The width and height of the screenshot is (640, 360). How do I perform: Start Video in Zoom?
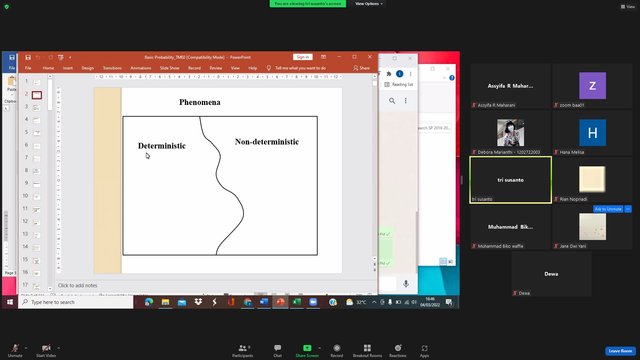tap(46, 350)
